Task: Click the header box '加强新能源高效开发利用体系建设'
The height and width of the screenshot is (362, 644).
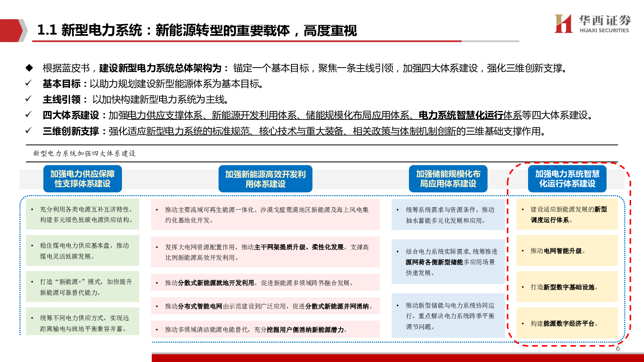Action: [x=265, y=179]
